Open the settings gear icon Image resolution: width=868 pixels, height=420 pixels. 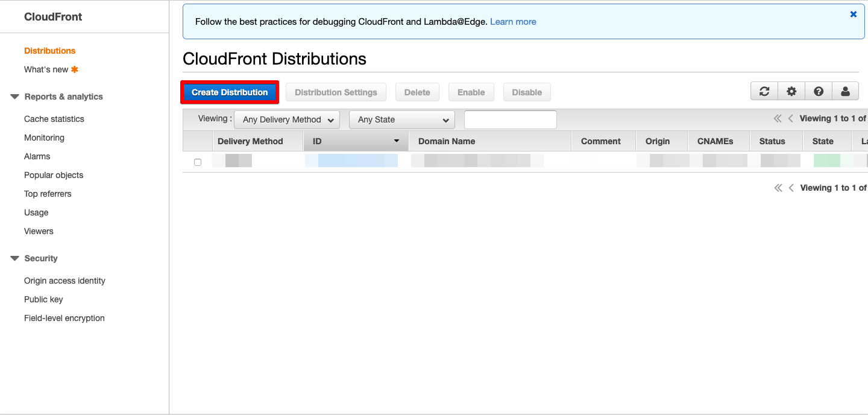(x=791, y=91)
